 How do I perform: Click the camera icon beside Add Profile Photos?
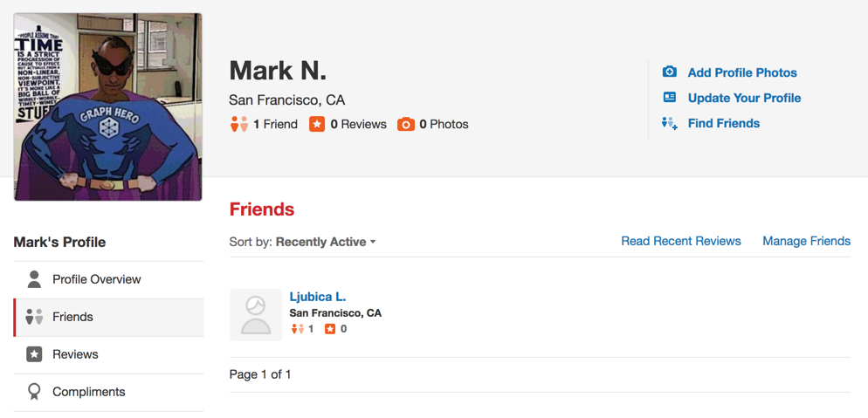[x=670, y=72]
